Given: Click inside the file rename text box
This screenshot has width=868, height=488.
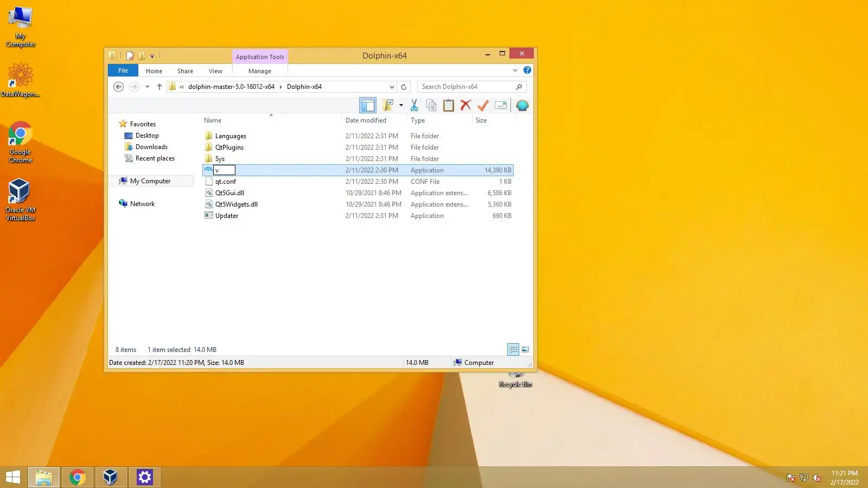Looking at the screenshot, I should [225, 170].
